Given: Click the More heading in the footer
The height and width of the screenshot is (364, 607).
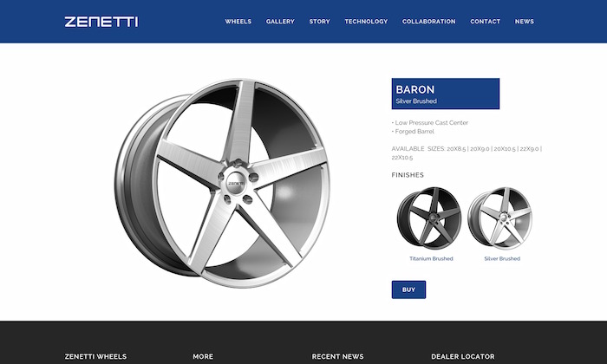Looking at the screenshot, I should click(203, 357).
